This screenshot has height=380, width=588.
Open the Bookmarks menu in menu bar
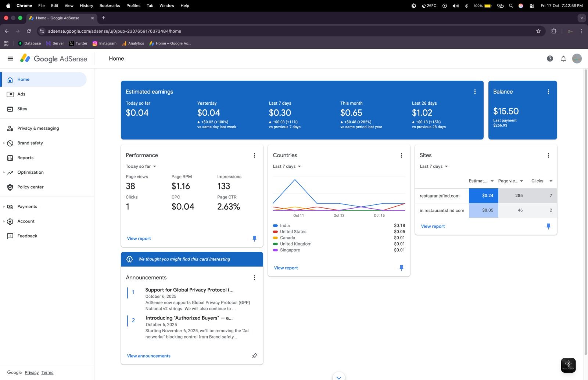pos(110,6)
